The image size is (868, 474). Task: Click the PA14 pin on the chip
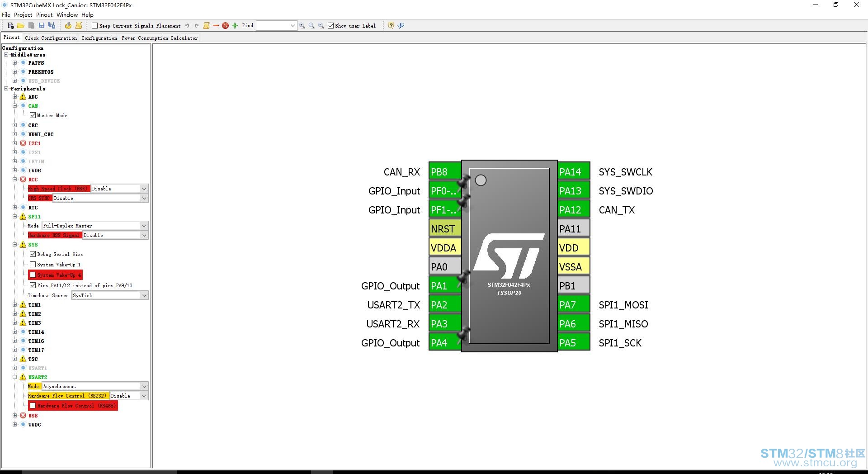tap(574, 172)
